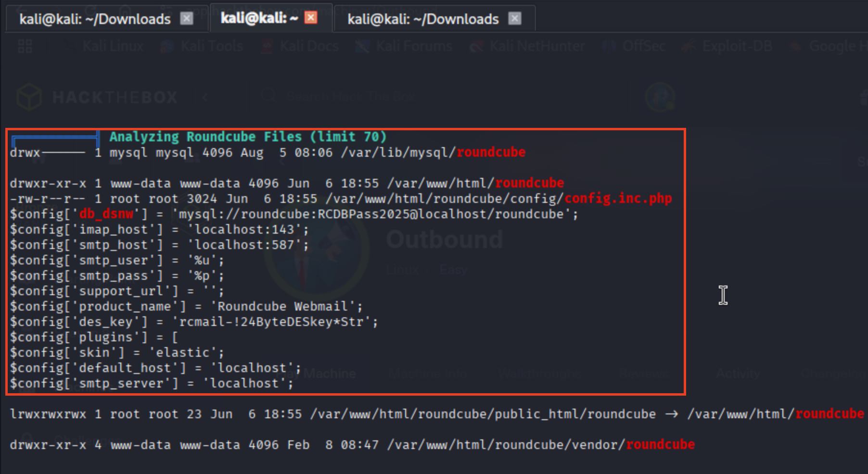Click the red db_dsnw config key
Screen dimensions: 868x474
[x=106, y=214]
